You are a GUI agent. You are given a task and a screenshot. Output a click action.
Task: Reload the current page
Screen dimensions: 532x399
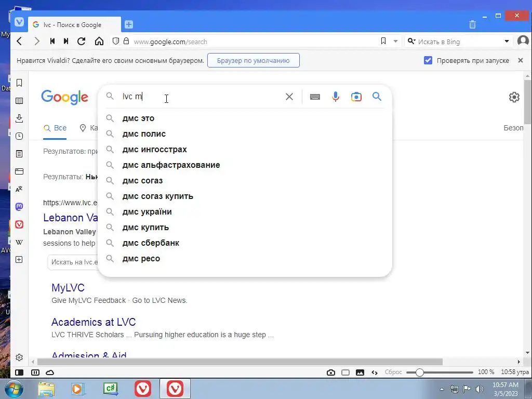pyautogui.click(x=82, y=42)
